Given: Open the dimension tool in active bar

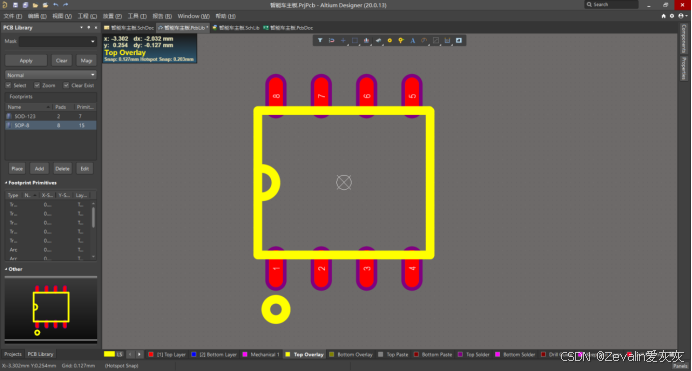Looking at the screenshot, I should [x=448, y=40].
